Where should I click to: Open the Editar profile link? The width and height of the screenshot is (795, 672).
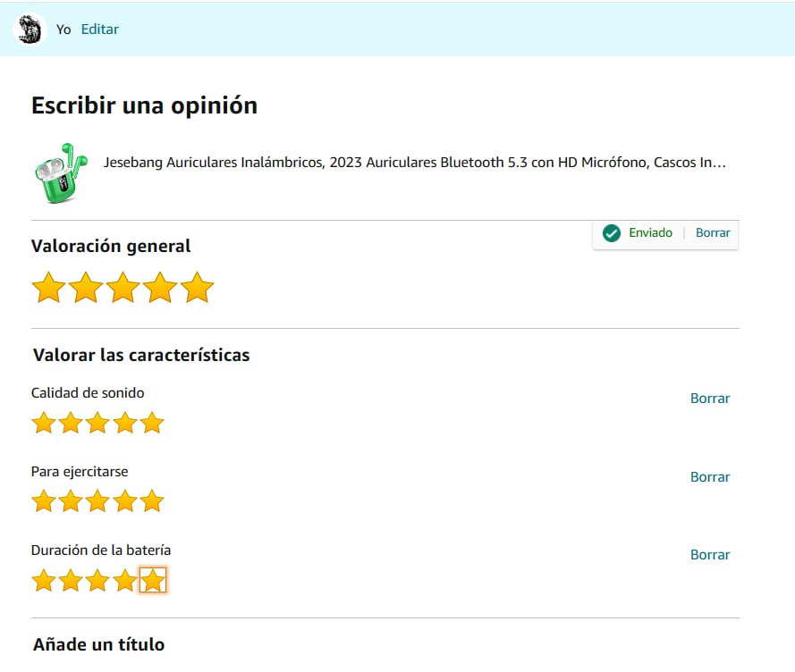coord(100,29)
